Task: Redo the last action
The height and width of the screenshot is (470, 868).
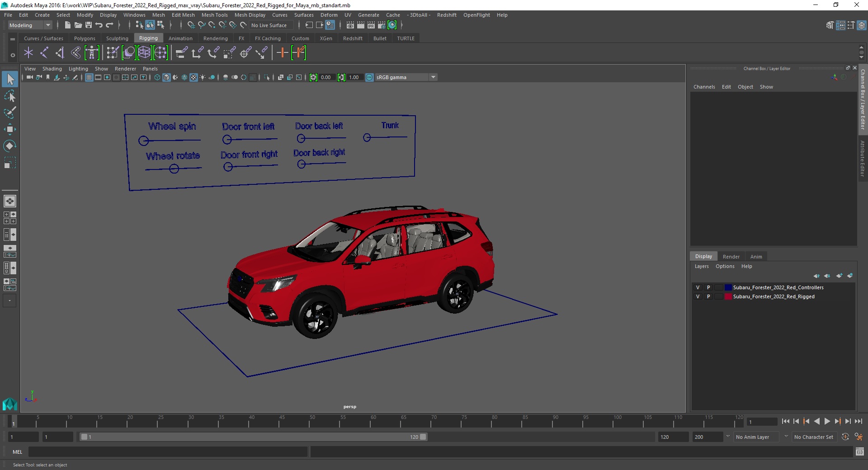Action: point(109,25)
